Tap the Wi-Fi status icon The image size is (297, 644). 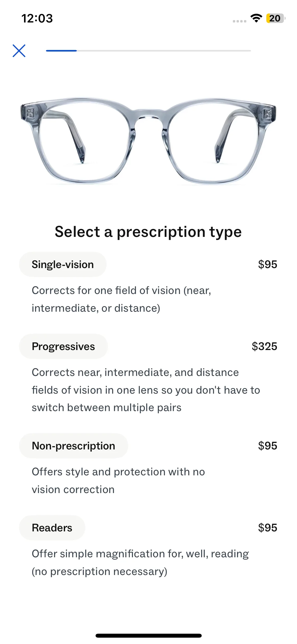coord(256,18)
